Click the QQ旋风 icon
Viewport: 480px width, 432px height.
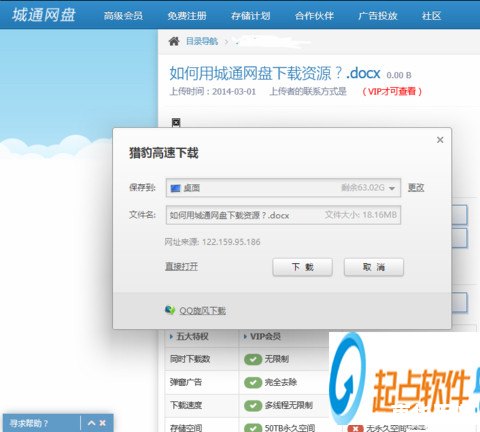170,310
